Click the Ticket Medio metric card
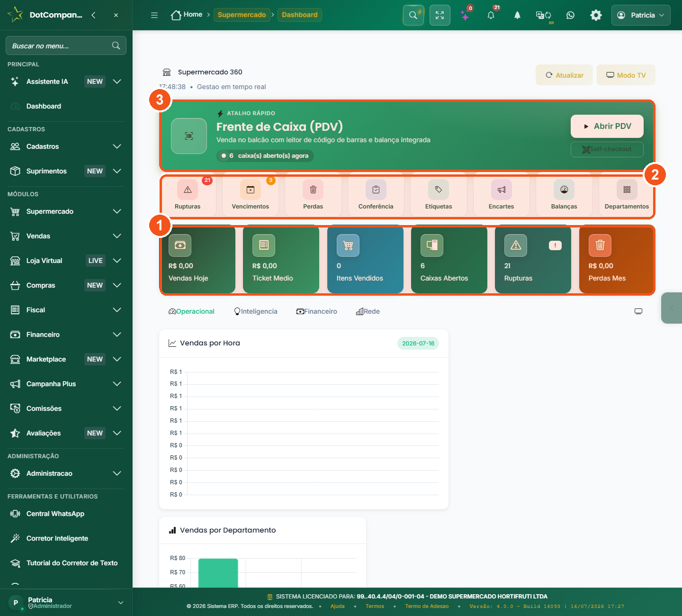The image size is (682, 616). (x=281, y=260)
